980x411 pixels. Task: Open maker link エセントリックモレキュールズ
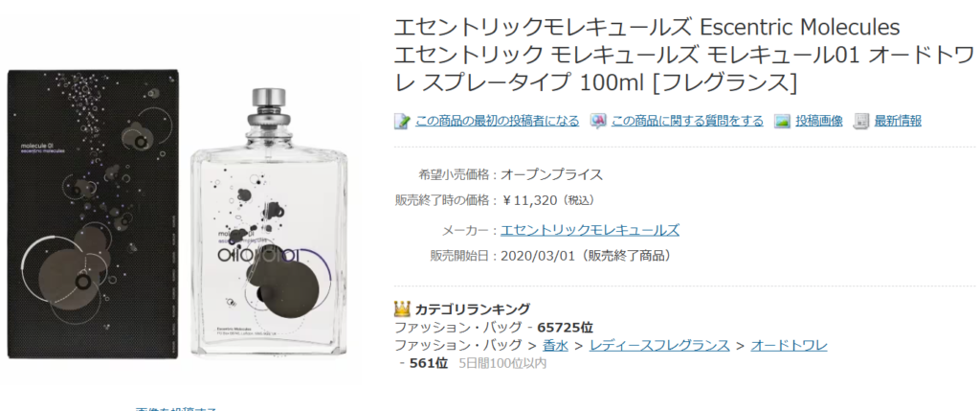pos(590,230)
